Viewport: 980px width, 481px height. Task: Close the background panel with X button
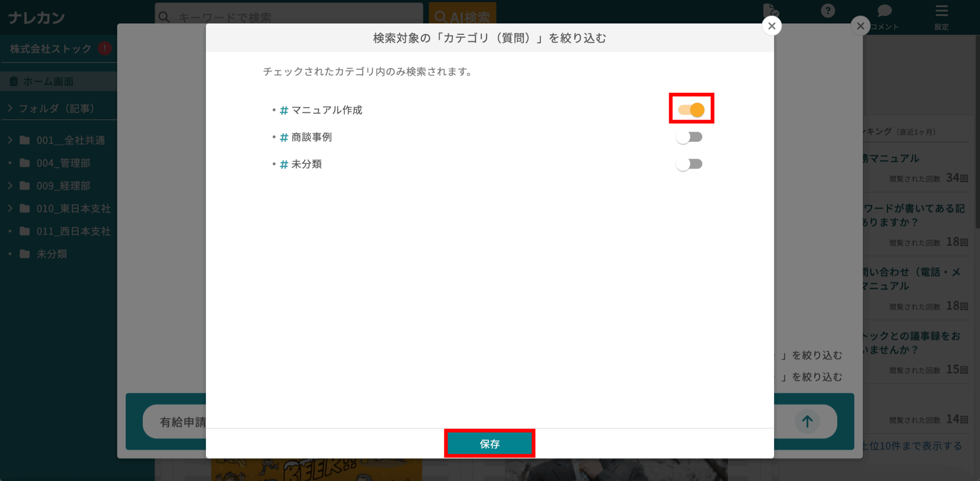click(x=861, y=26)
